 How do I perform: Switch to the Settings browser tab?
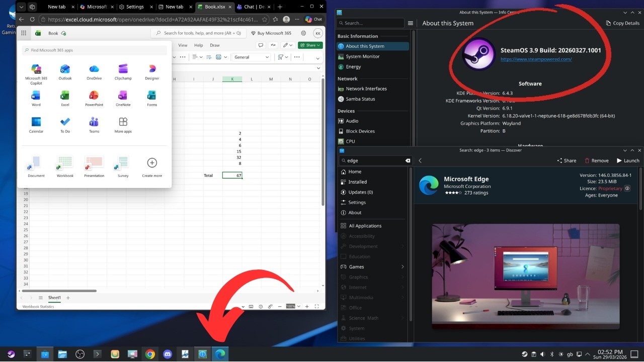[x=135, y=7]
